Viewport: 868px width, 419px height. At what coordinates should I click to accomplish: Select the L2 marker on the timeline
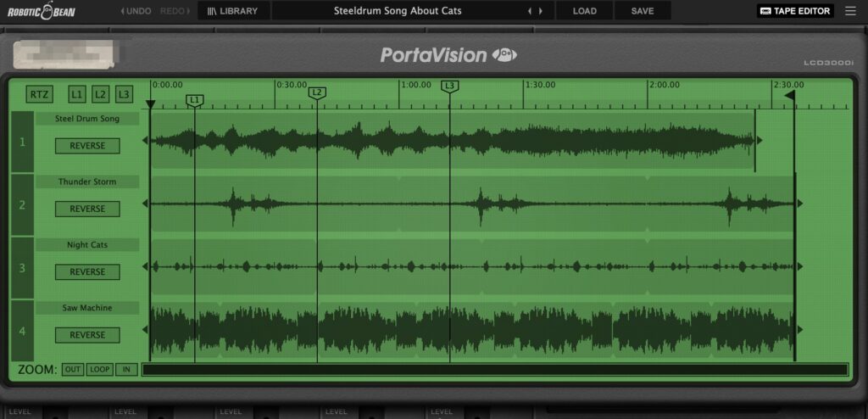coord(317,92)
